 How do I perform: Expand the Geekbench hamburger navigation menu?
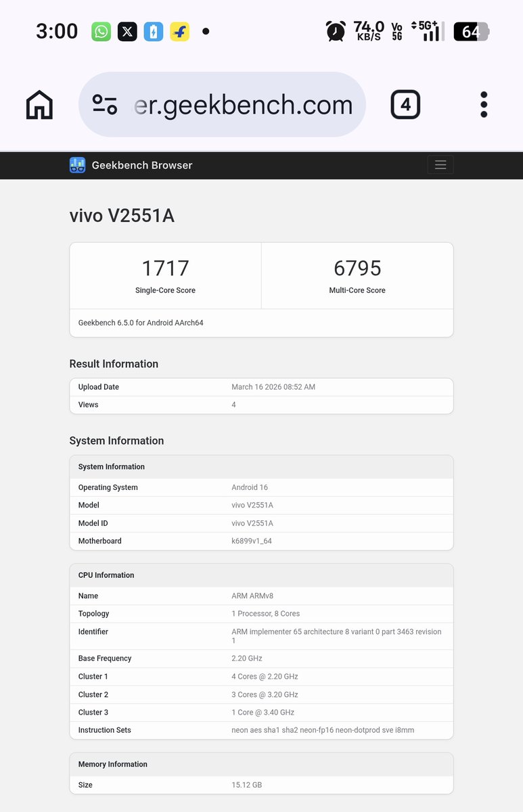(x=440, y=165)
